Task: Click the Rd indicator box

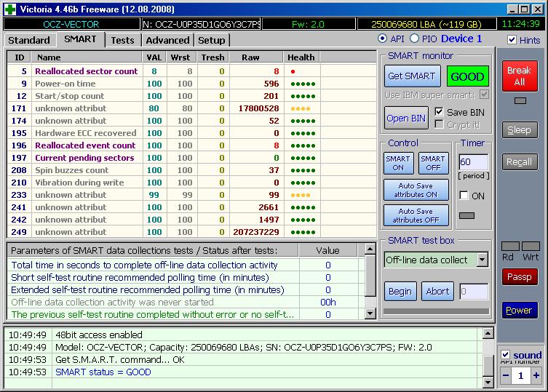Action: point(511,246)
